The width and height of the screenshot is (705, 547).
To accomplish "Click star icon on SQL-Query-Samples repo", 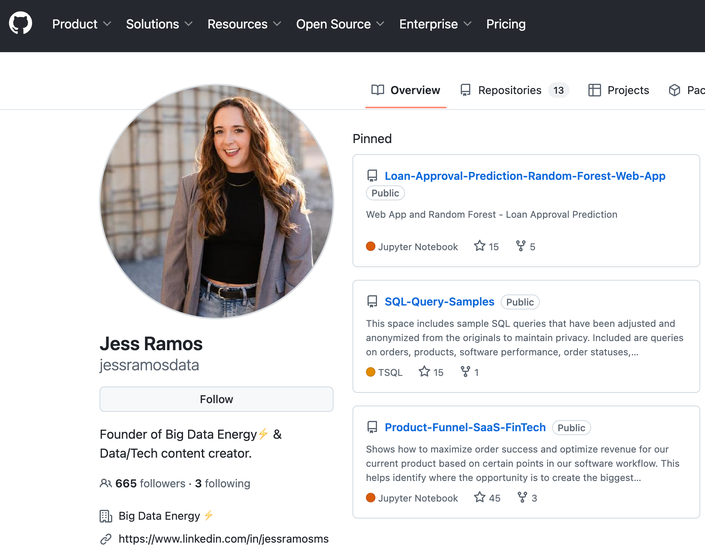I will [x=424, y=372].
